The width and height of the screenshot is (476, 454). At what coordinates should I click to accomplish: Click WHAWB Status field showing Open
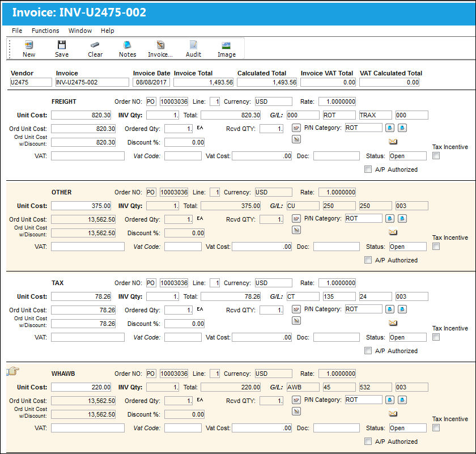coord(408,428)
